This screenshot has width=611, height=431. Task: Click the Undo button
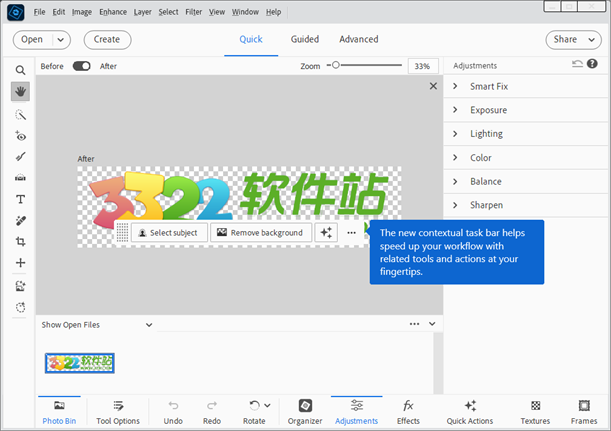[x=173, y=411]
